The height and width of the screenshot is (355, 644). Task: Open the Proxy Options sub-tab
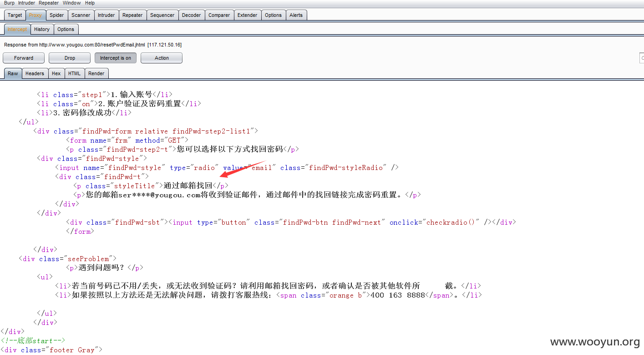pyautogui.click(x=66, y=29)
